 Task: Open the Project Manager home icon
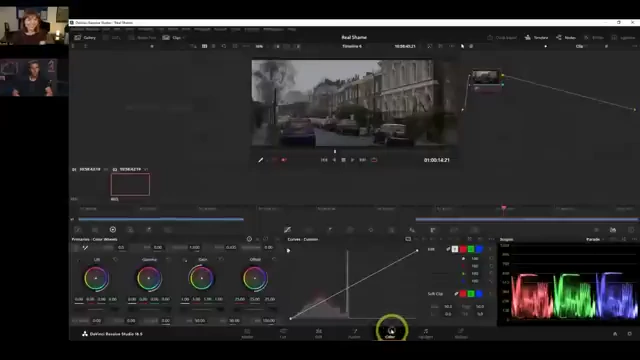pyautogui.click(x=615, y=334)
